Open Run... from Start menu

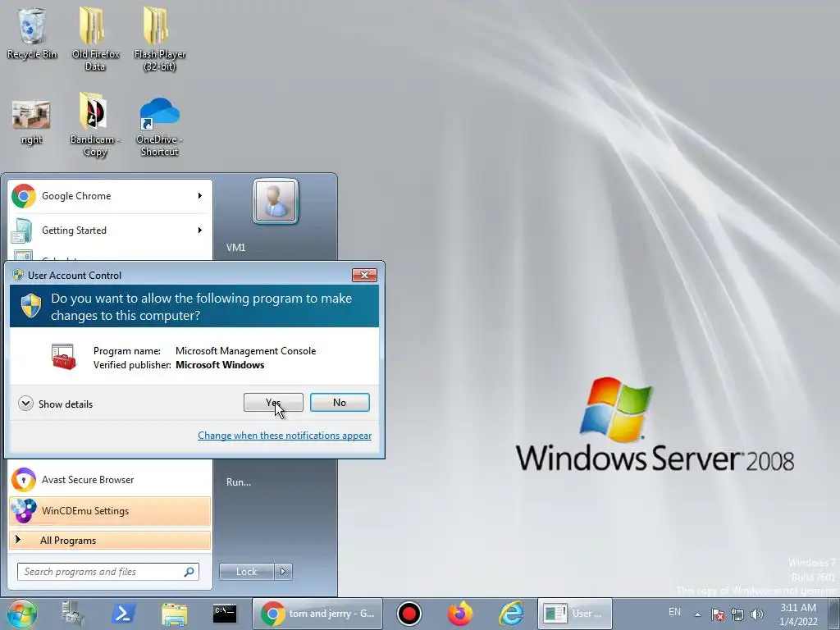(x=239, y=482)
